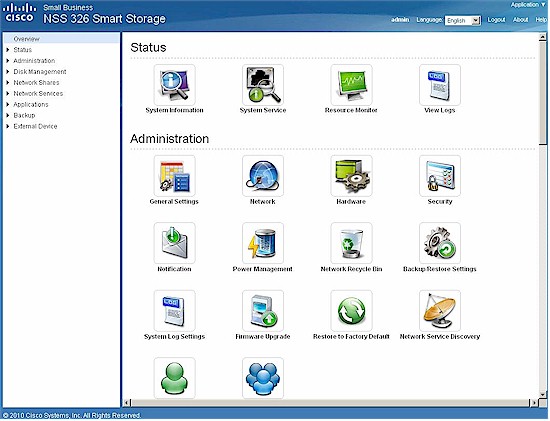The image size is (550, 421).
Task: Expand the Status tree arrow
Action: coord(8,50)
